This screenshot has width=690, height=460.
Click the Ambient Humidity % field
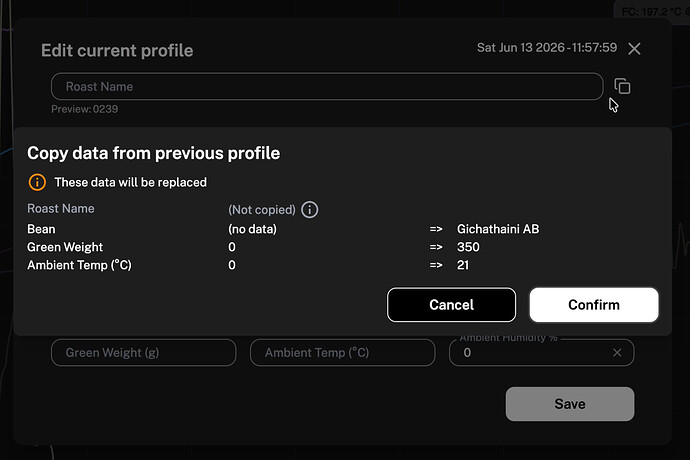pos(541,353)
